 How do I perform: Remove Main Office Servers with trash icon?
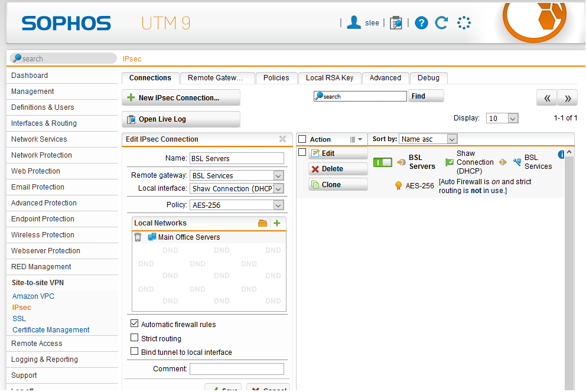[x=138, y=237]
